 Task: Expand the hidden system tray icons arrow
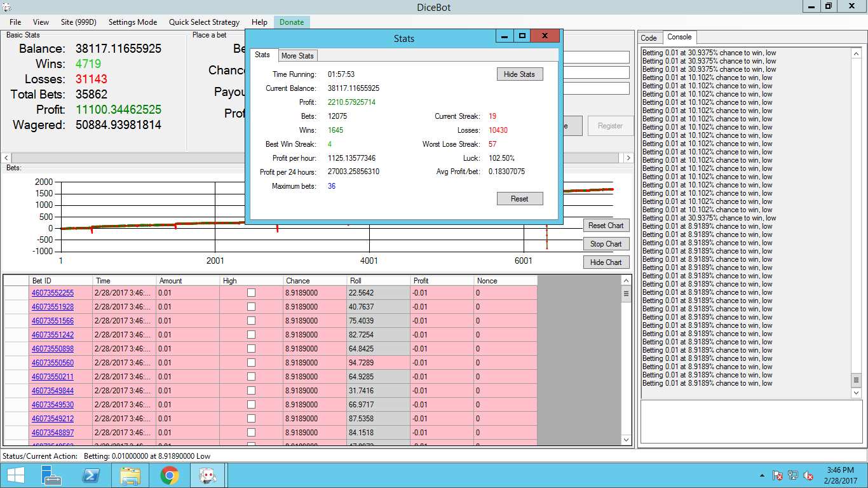click(x=762, y=475)
